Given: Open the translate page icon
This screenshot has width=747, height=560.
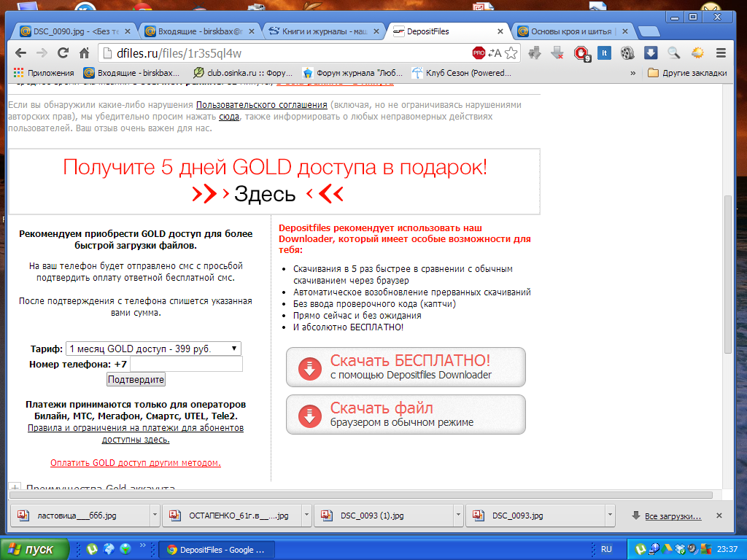Looking at the screenshot, I should pyautogui.click(x=495, y=52).
